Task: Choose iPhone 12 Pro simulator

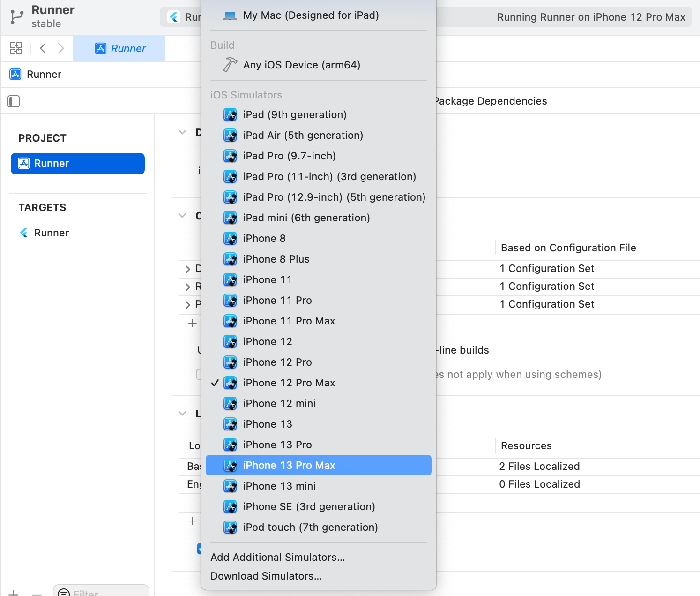Action: 318,362
